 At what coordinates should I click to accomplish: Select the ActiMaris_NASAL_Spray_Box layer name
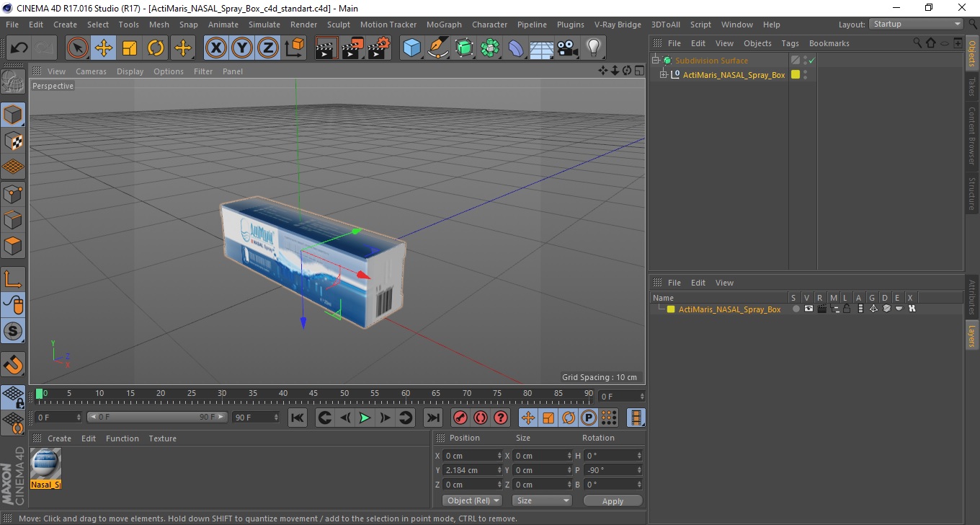729,309
